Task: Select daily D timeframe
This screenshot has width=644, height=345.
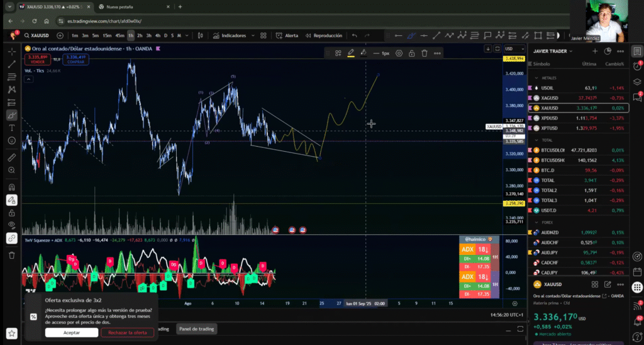Action: click(x=166, y=36)
